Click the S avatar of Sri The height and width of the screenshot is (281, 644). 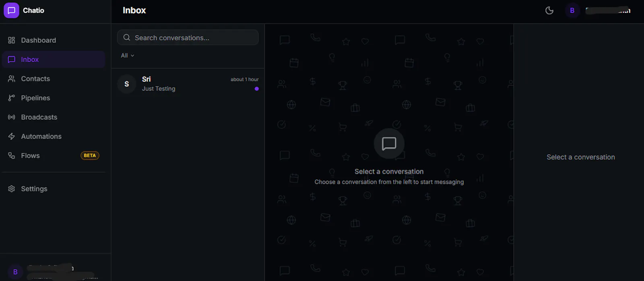(x=126, y=84)
